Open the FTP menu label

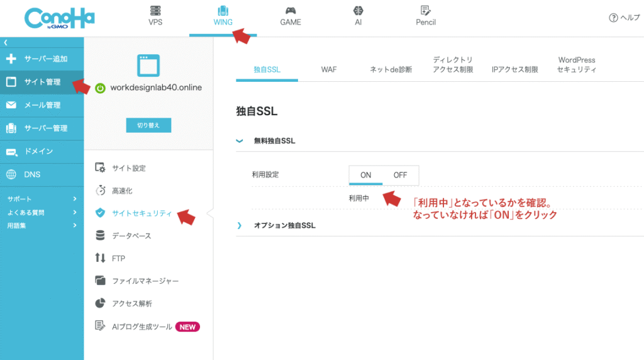[x=118, y=259]
